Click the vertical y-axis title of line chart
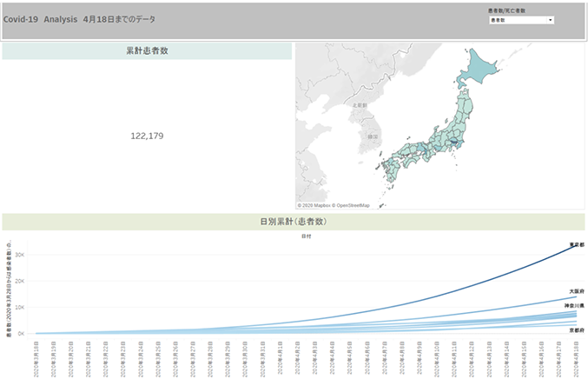The width and height of the screenshot is (588, 386). pyautogui.click(x=9, y=287)
